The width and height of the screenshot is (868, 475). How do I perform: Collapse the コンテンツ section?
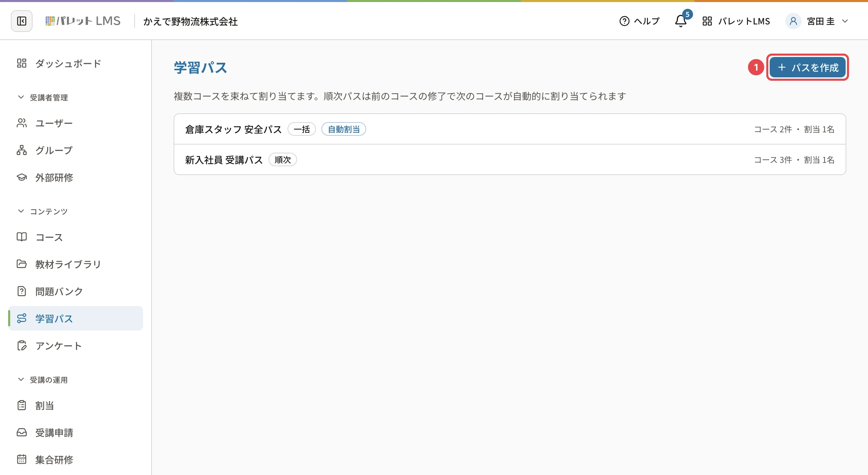(x=43, y=211)
